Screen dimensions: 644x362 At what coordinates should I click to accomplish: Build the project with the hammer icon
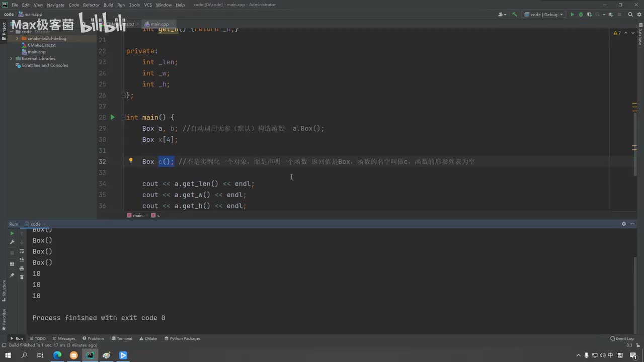[514, 15]
